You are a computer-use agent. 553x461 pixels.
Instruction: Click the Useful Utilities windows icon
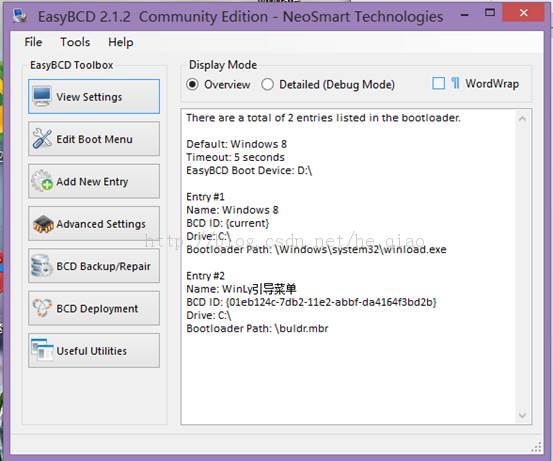coord(42,350)
